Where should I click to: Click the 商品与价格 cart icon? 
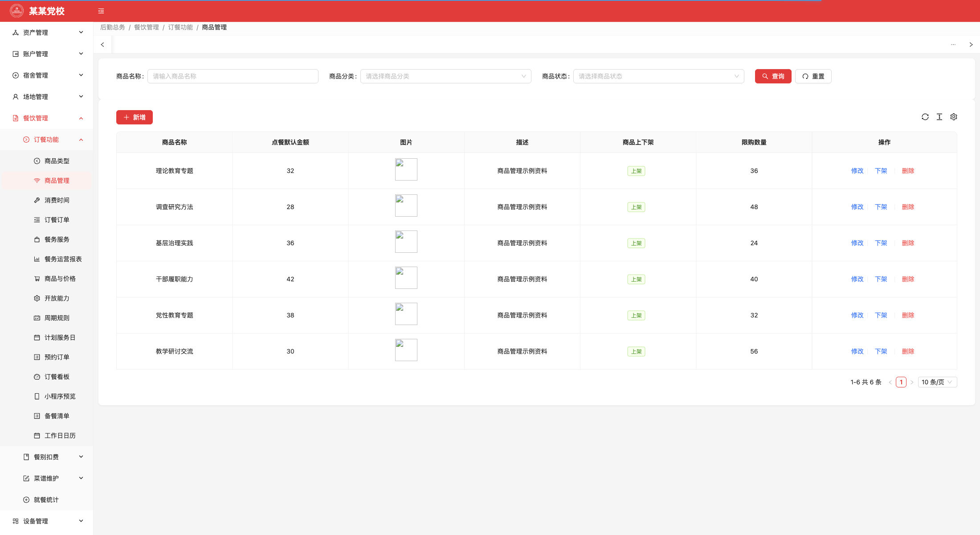(37, 279)
